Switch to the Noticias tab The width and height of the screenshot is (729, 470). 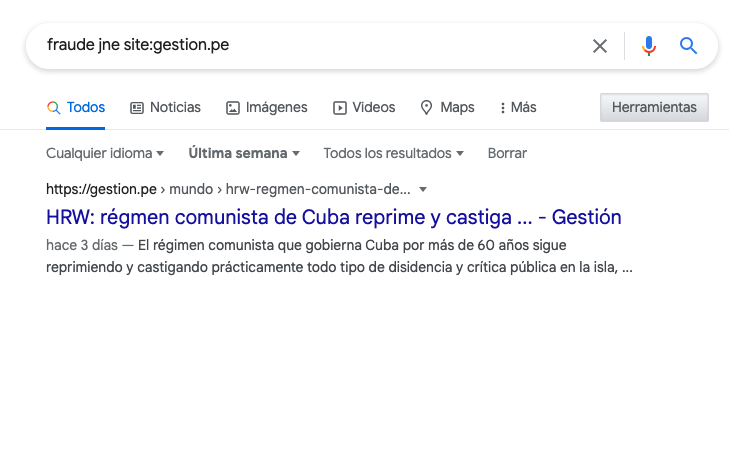pos(165,107)
